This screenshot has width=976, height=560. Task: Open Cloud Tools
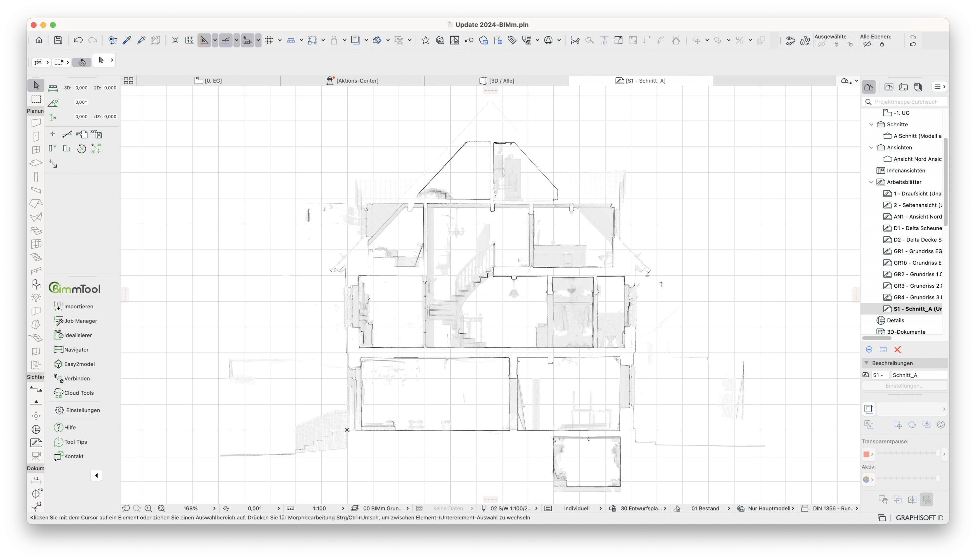pos(74,393)
